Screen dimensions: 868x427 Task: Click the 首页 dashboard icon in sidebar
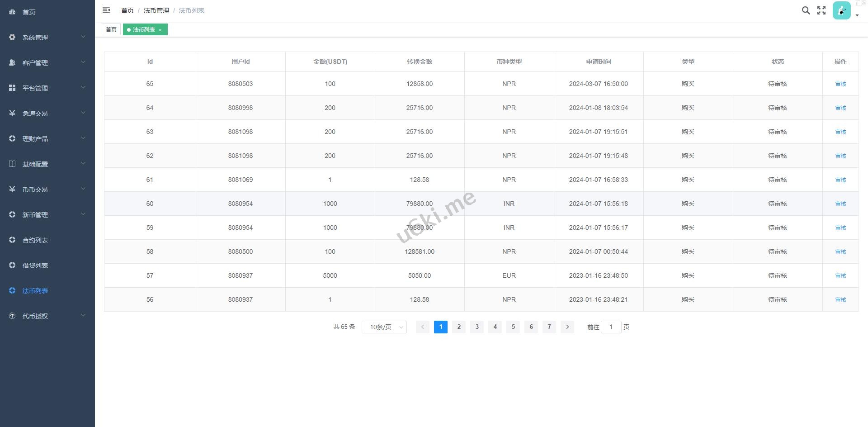pos(12,12)
